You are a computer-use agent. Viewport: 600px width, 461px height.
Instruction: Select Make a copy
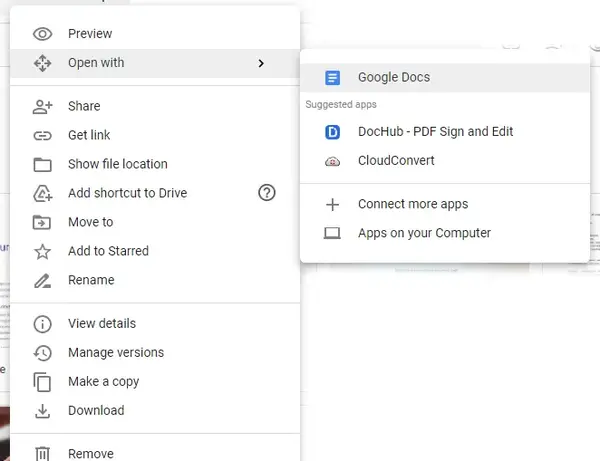tap(155, 382)
